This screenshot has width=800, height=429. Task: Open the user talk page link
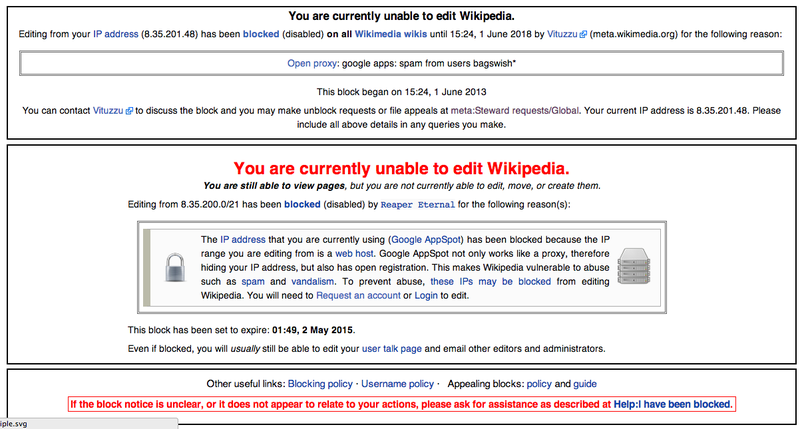(392, 349)
